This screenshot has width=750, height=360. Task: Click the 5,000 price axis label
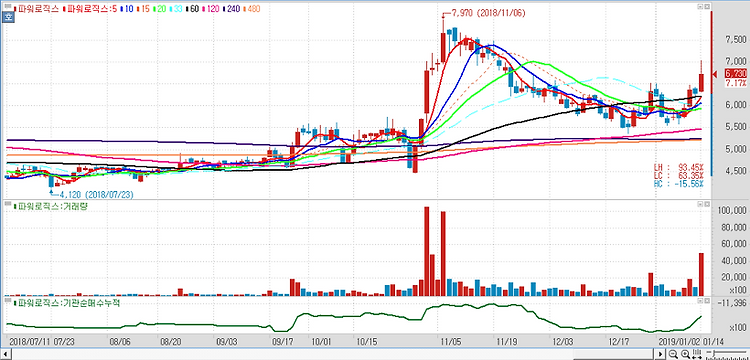pyautogui.click(x=737, y=150)
